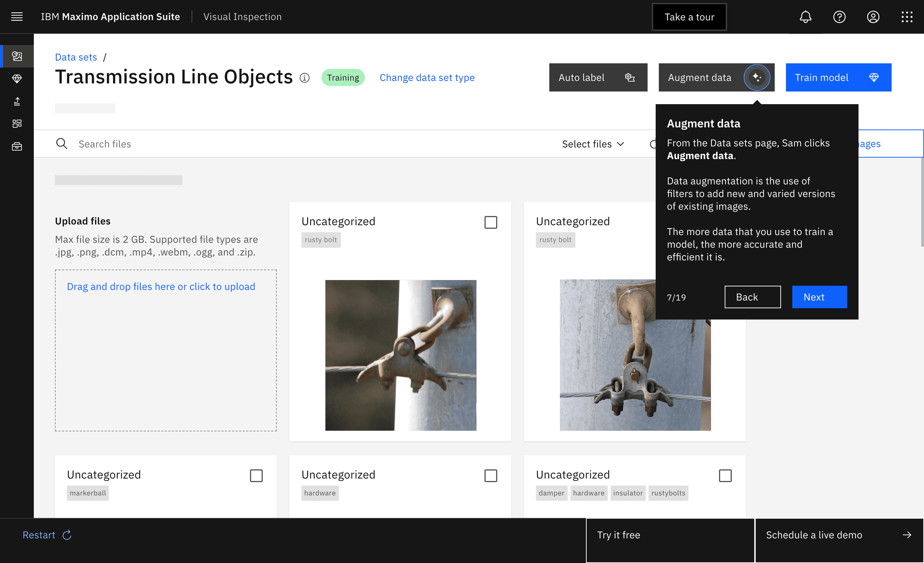Click the upload sidebar icon
The width and height of the screenshot is (924, 563).
pyautogui.click(x=17, y=101)
